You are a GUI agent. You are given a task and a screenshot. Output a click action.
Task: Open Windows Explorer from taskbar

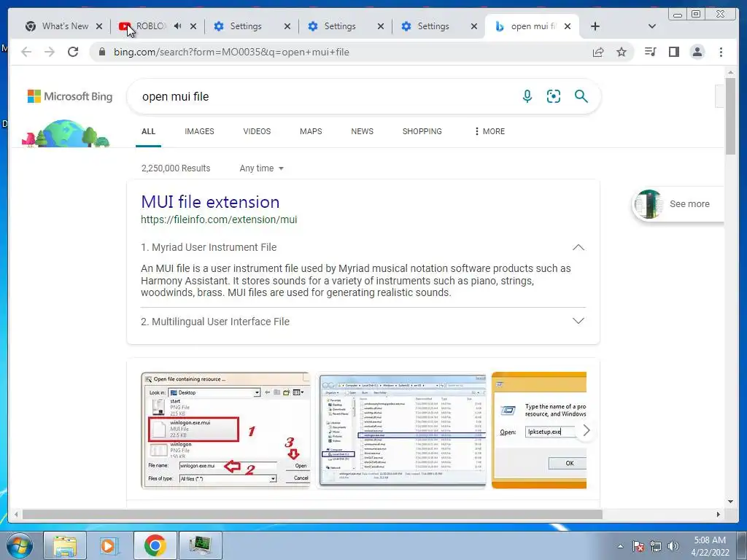pyautogui.click(x=65, y=545)
